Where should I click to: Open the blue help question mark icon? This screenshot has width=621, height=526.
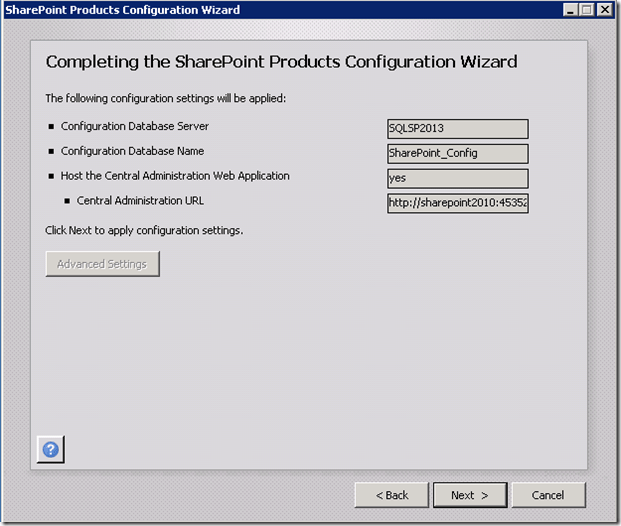tap(52, 450)
